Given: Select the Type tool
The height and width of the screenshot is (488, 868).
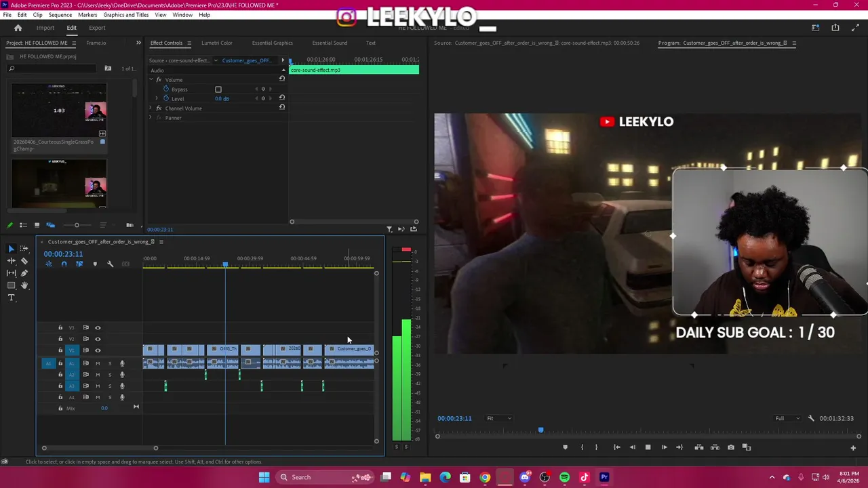Looking at the screenshot, I should point(11,298).
